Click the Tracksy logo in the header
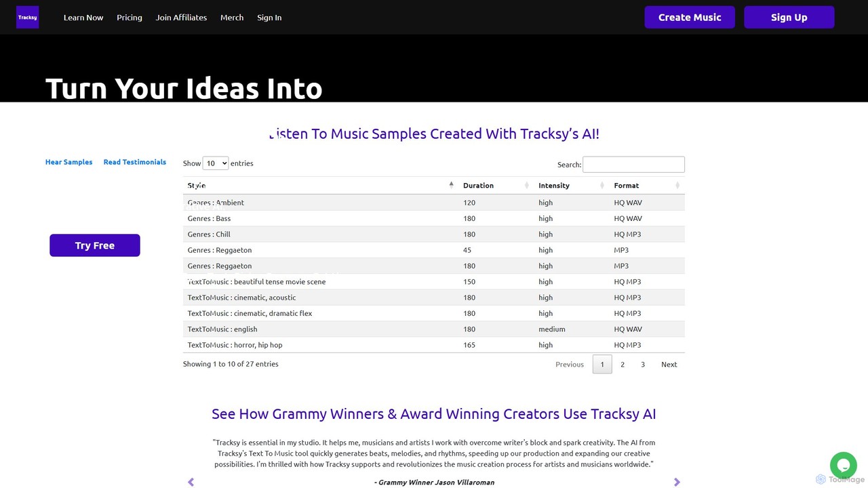 pos(27,18)
